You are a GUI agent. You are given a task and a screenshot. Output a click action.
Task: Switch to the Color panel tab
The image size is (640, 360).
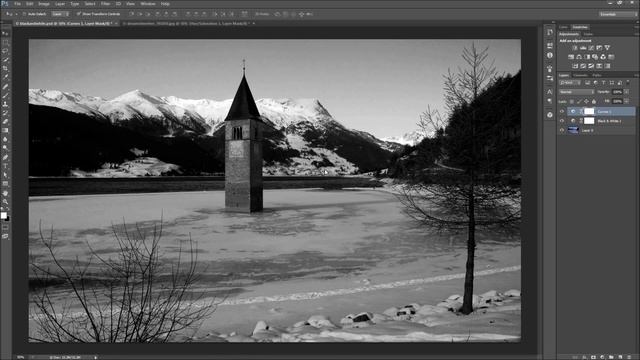point(563,27)
